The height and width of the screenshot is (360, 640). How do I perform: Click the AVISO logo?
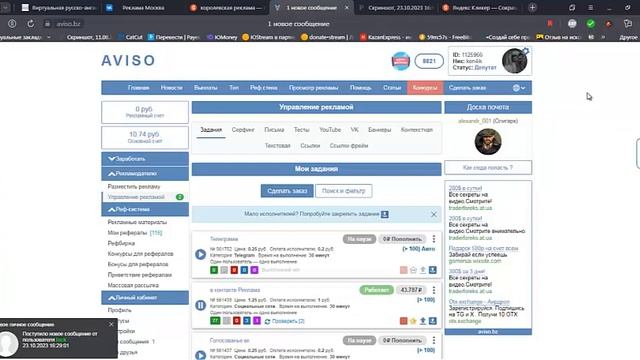(x=128, y=61)
